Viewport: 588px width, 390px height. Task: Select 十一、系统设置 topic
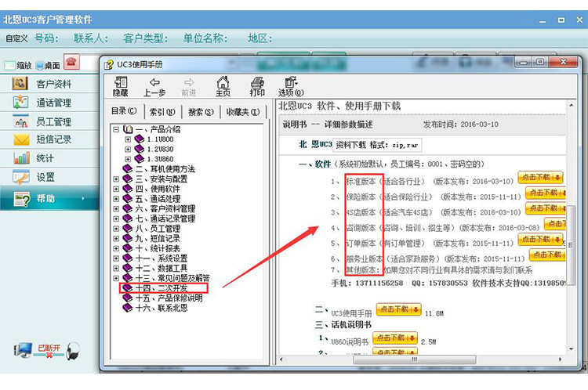[x=162, y=258]
